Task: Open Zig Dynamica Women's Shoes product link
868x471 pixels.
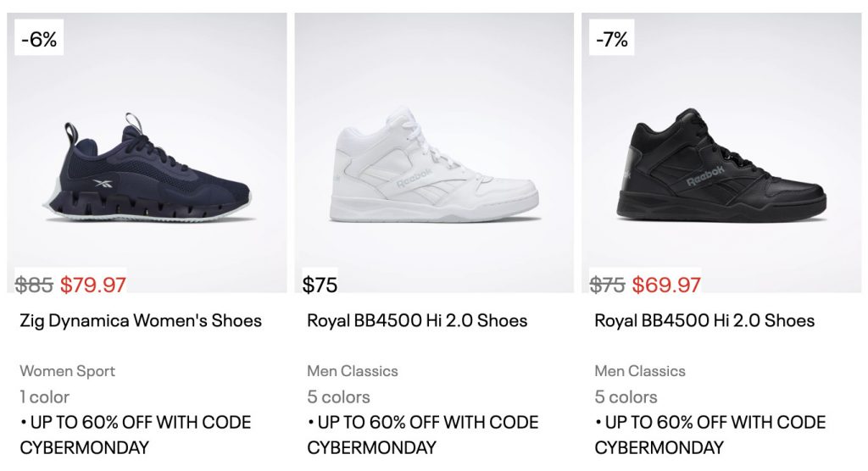Action: point(141,320)
